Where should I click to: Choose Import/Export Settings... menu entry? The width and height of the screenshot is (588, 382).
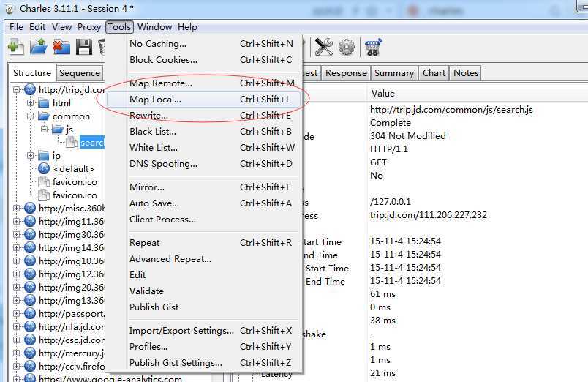204,331
